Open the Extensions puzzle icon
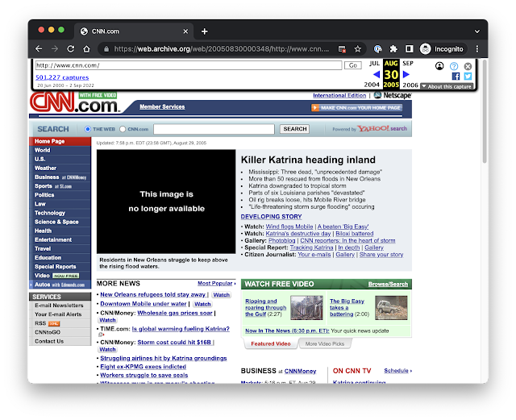Image resolution: width=516 pixels, height=420 pixels. pyautogui.click(x=393, y=49)
